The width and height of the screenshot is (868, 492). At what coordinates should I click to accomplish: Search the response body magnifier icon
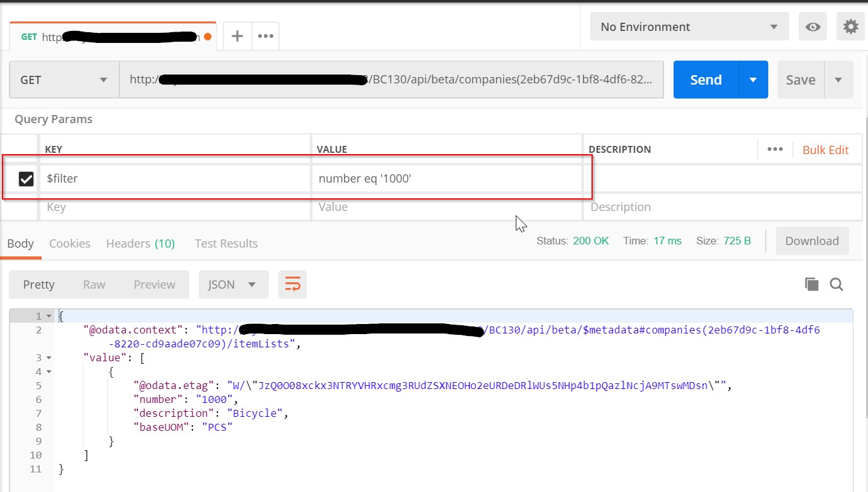836,284
